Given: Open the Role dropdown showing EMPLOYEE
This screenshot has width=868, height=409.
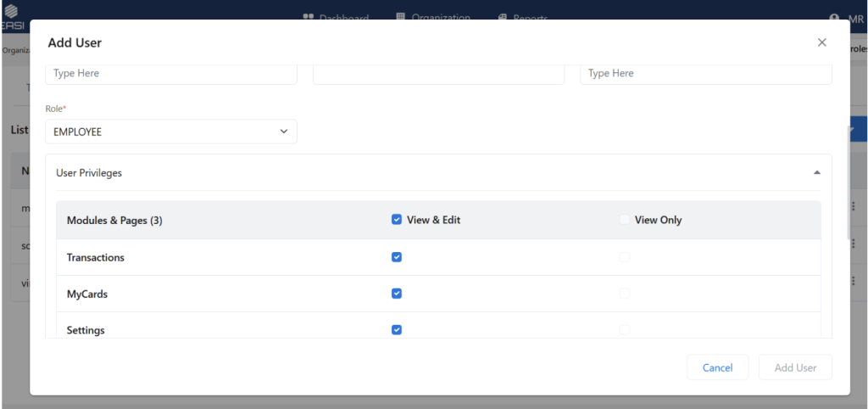Looking at the screenshot, I should (x=171, y=132).
